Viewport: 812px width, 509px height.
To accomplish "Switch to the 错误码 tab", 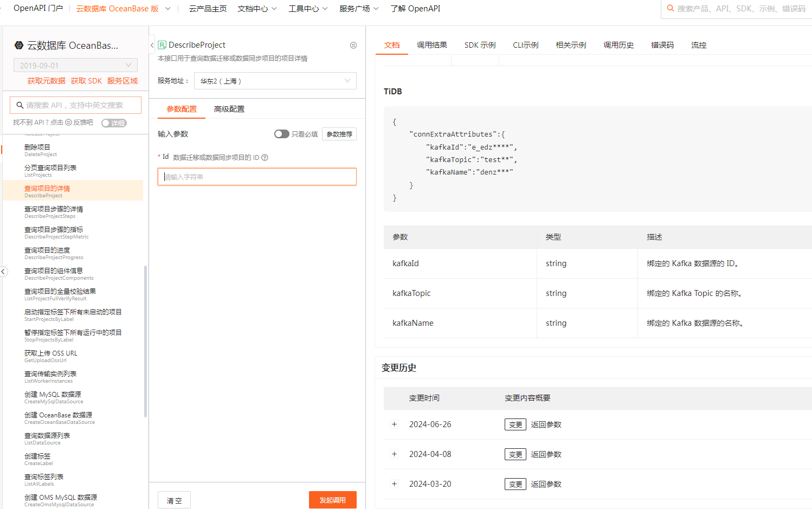I will (662, 45).
